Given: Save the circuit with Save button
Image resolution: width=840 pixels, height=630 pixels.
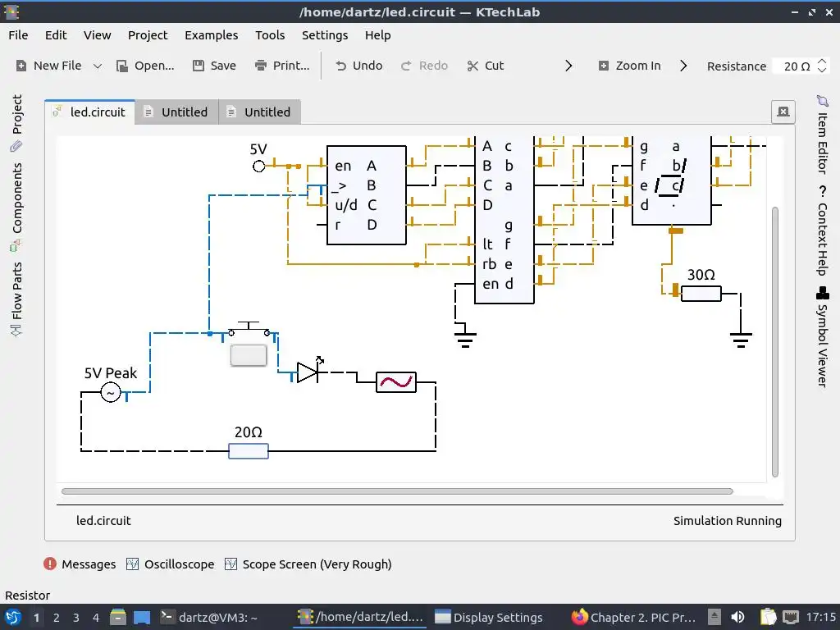Looking at the screenshot, I should pos(214,66).
